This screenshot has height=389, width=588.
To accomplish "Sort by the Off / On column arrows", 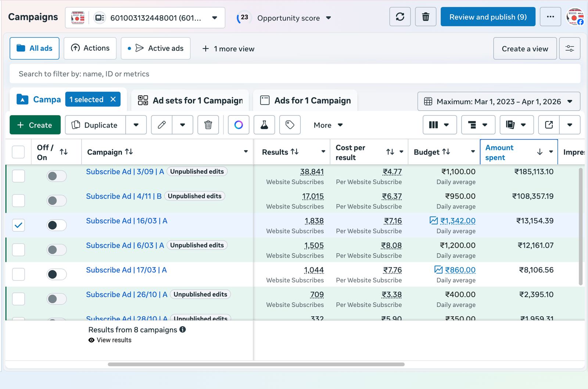I will (x=64, y=152).
